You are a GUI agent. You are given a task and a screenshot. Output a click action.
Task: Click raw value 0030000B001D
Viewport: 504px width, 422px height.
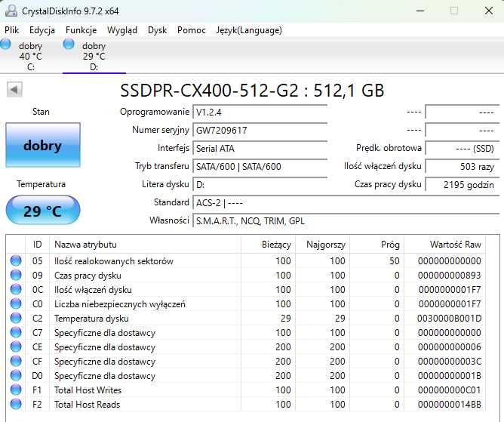[x=450, y=318]
